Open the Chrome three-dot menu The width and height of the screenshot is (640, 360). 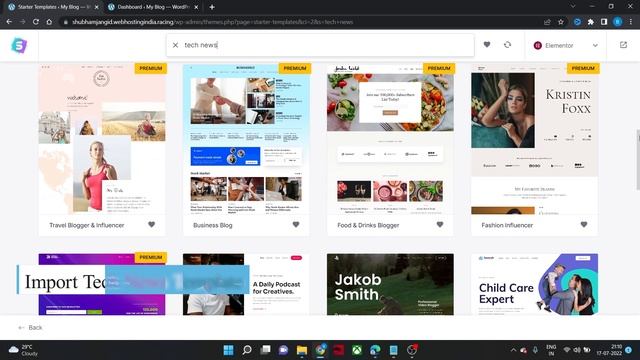[x=631, y=22]
